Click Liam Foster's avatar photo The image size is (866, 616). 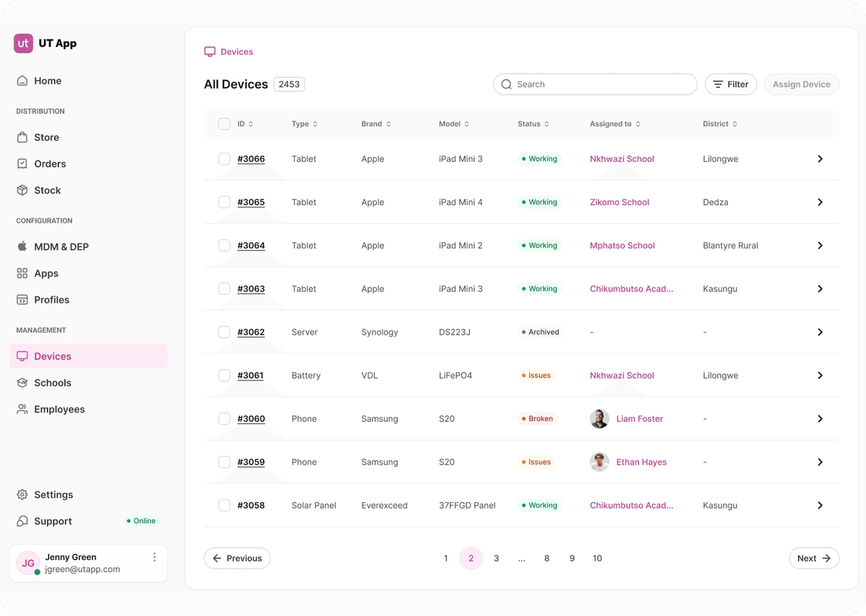[x=600, y=419]
